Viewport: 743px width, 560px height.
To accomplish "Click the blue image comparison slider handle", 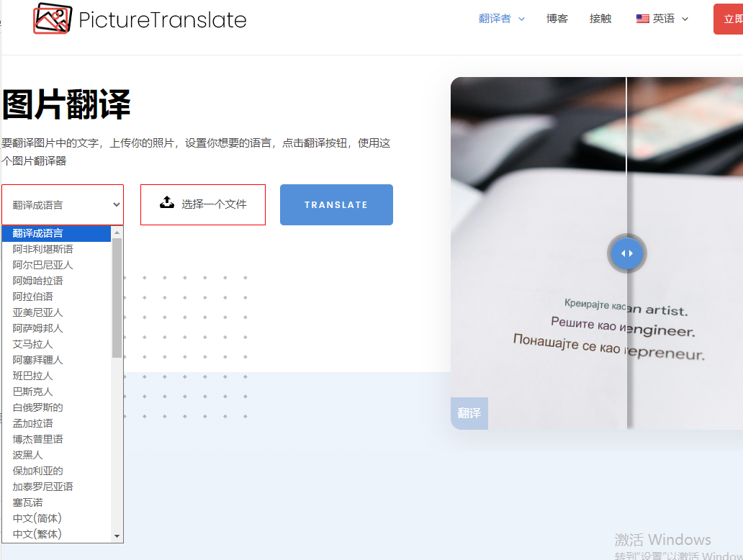I will 626,253.
